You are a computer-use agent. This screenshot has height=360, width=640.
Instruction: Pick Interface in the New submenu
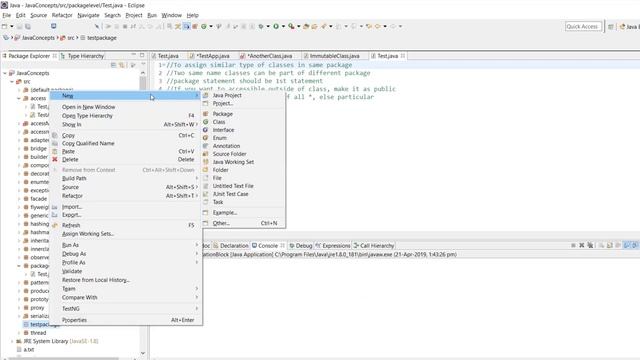pos(223,130)
